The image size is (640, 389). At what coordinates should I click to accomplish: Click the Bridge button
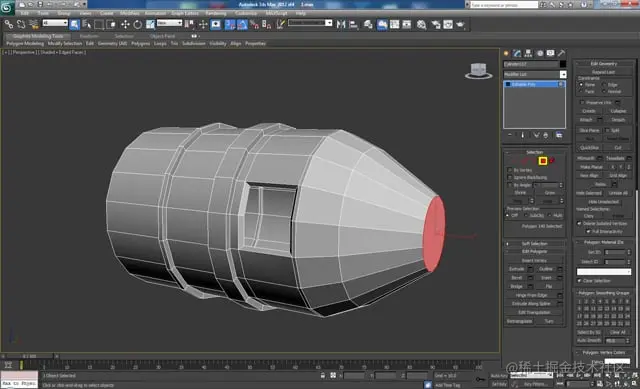[517, 287]
